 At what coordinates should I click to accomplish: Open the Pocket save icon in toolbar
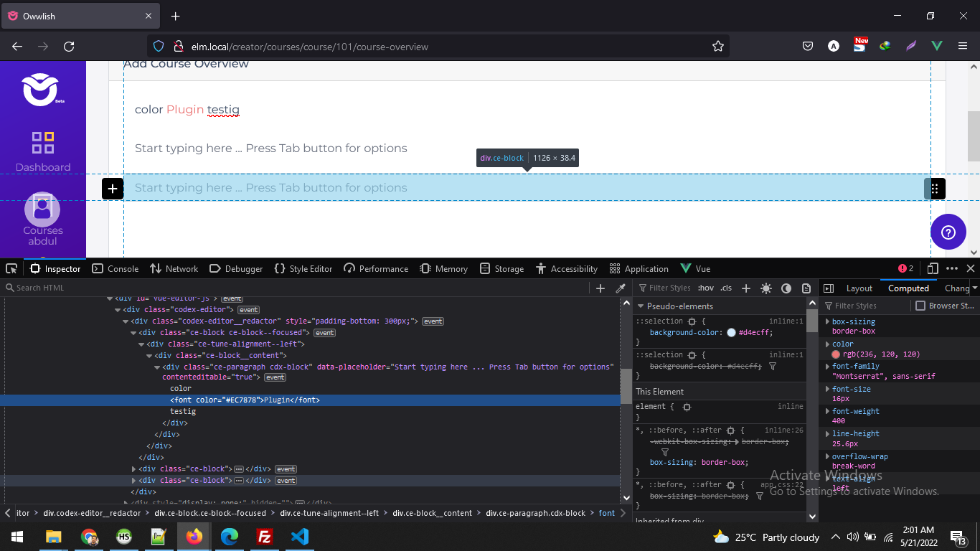point(808,46)
